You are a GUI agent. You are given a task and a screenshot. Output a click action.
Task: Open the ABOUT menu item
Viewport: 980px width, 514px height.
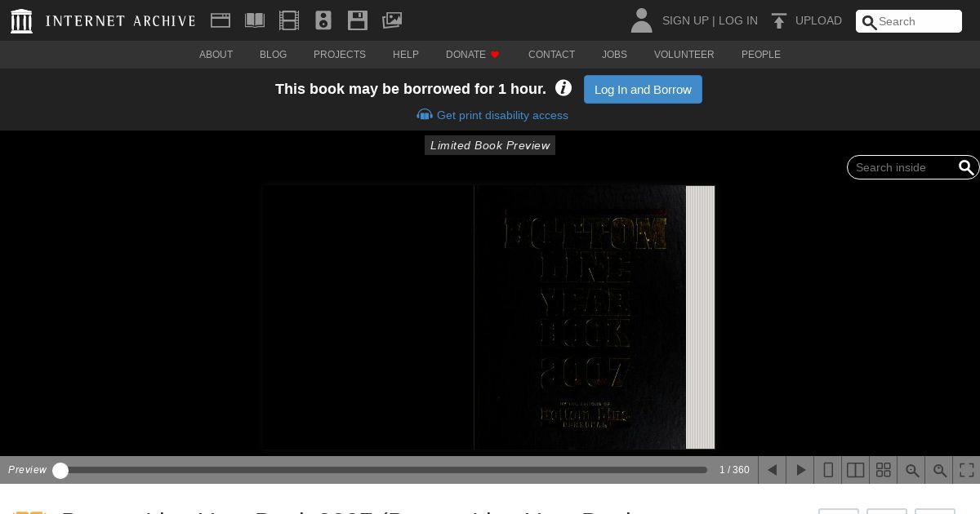point(216,55)
